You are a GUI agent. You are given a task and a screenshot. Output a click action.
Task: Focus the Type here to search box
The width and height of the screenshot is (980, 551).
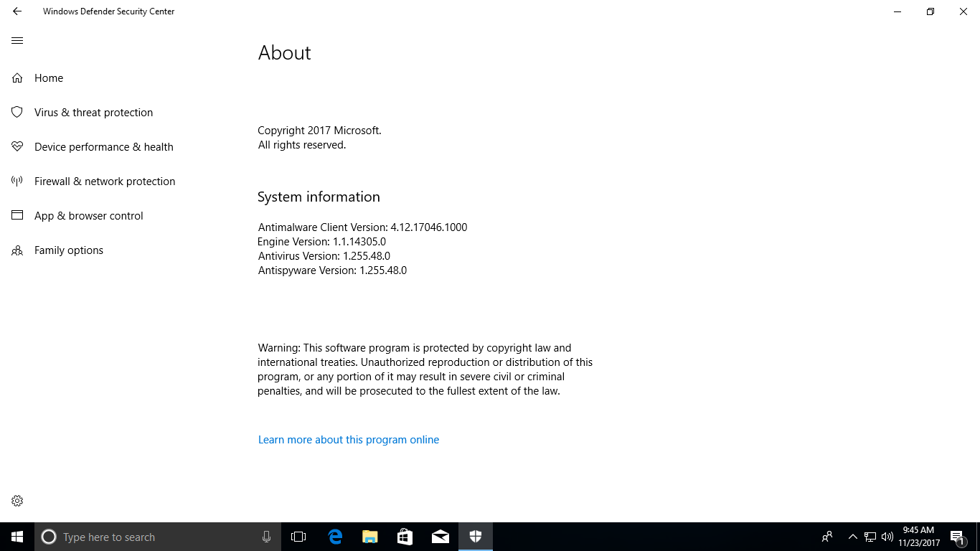[x=158, y=537]
